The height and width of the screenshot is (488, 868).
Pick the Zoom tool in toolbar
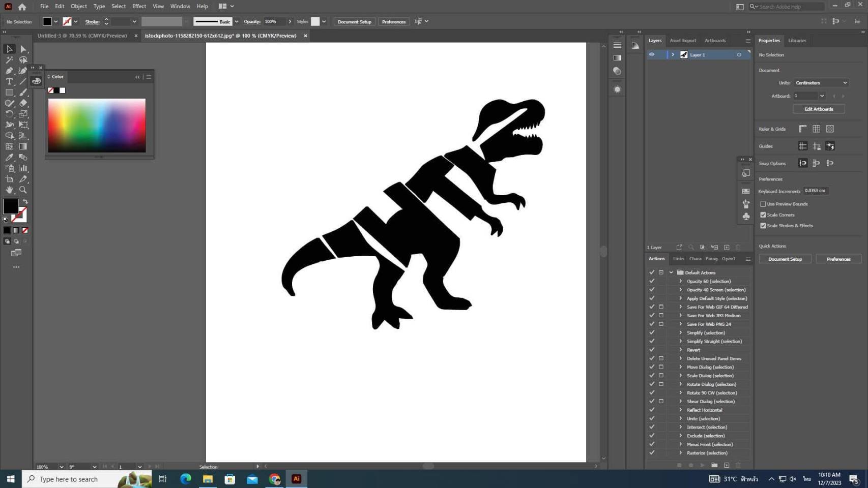tap(23, 190)
